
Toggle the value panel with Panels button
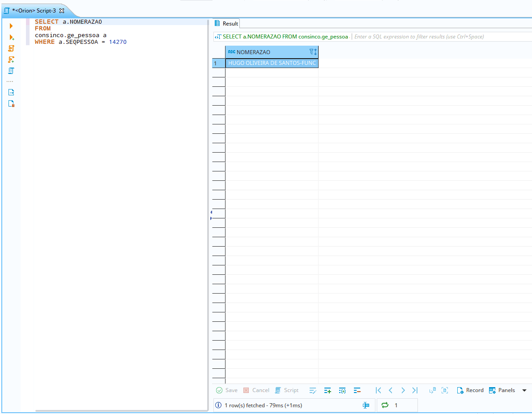click(x=502, y=390)
